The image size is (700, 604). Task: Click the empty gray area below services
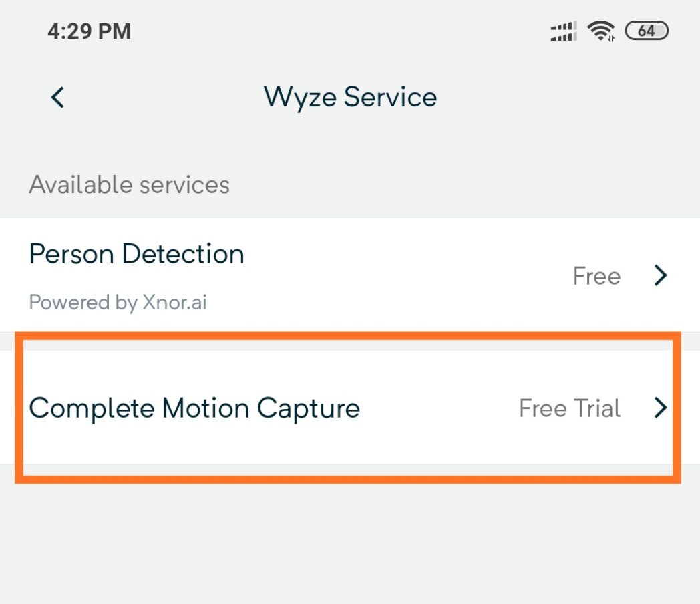click(350, 541)
